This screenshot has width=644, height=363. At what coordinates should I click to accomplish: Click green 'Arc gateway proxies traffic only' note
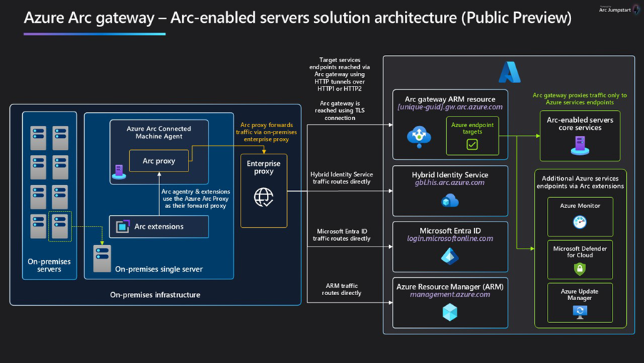coord(580,99)
